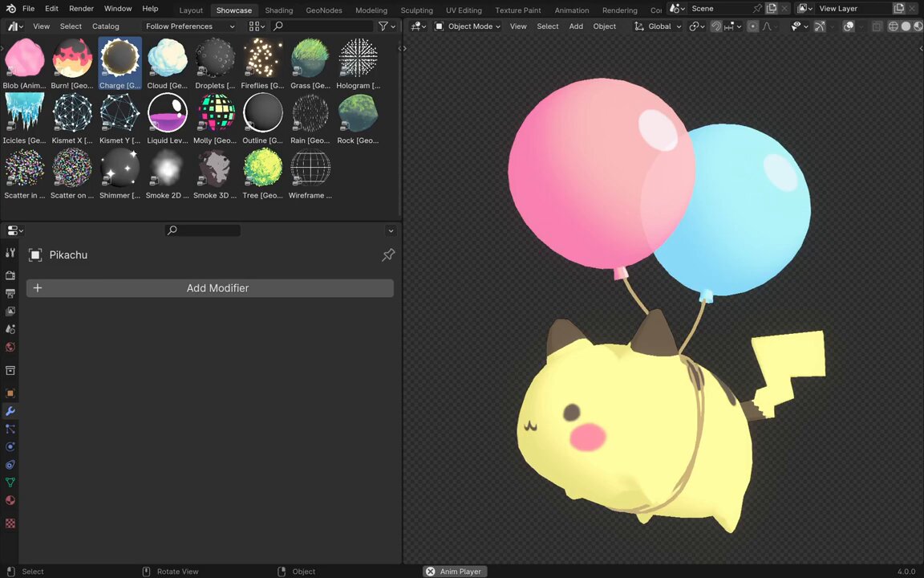924x578 pixels.
Task: Click the properties editor search field
Action: tap(203, 230)
